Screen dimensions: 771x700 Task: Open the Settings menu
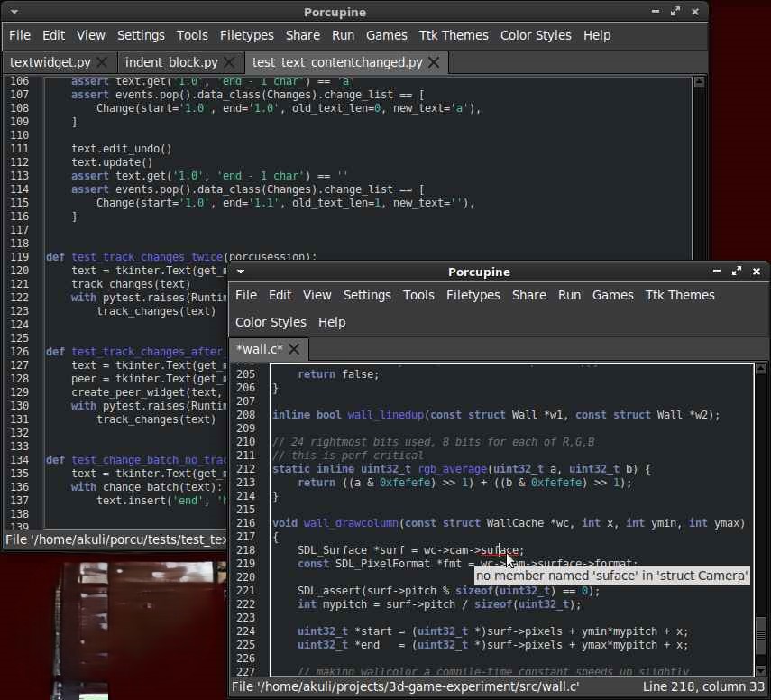tap(141, 35)
